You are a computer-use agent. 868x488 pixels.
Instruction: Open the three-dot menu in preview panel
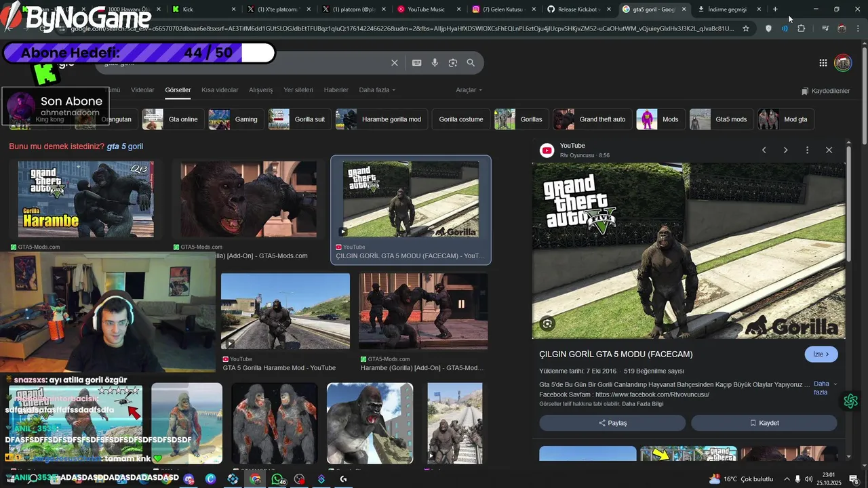coord(807,150)
